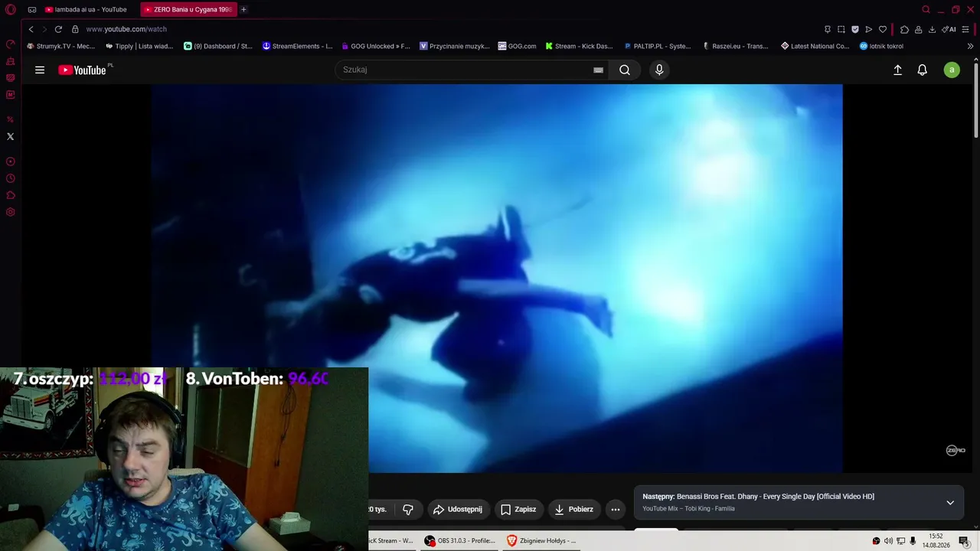This screenshot has height=551, width=980.
Task: Click the next video title 'Benassi Bros Feat. Dhany'
Action: point(776,497)
